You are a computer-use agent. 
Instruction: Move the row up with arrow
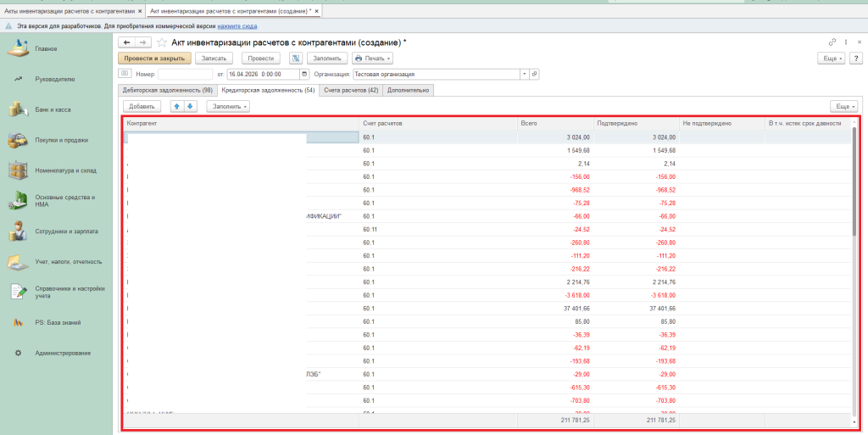click(x=177, y=107)
